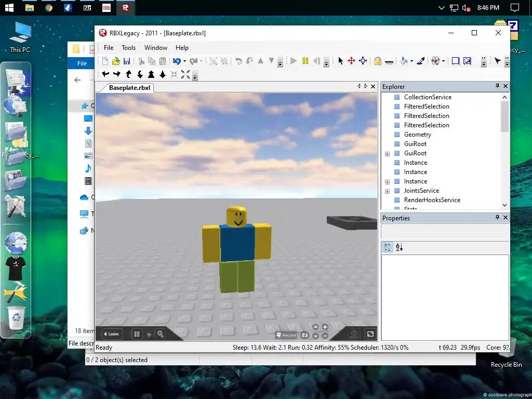Viewport: 532px width, 399px height.
Task: Sort properties alphabetically with A-Z icon
Action: [400, 247]
